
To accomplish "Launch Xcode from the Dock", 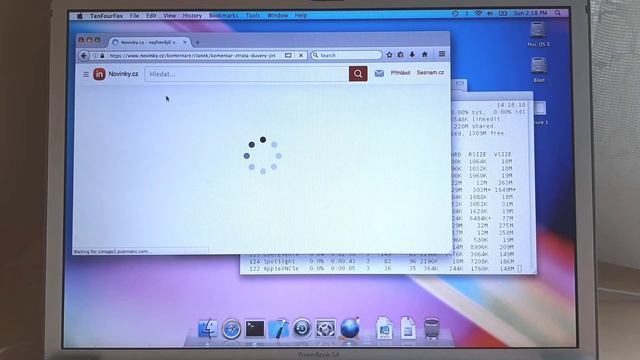I will (278, 329).
